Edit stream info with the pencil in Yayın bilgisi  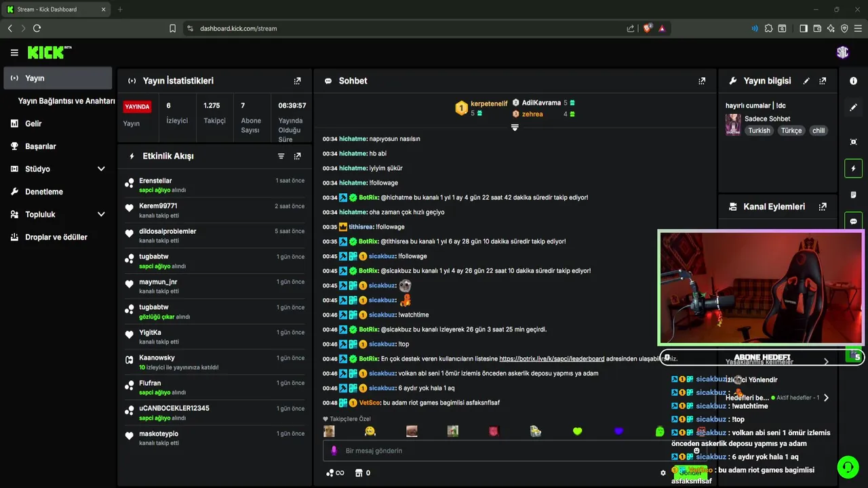[x=806, y=81]
